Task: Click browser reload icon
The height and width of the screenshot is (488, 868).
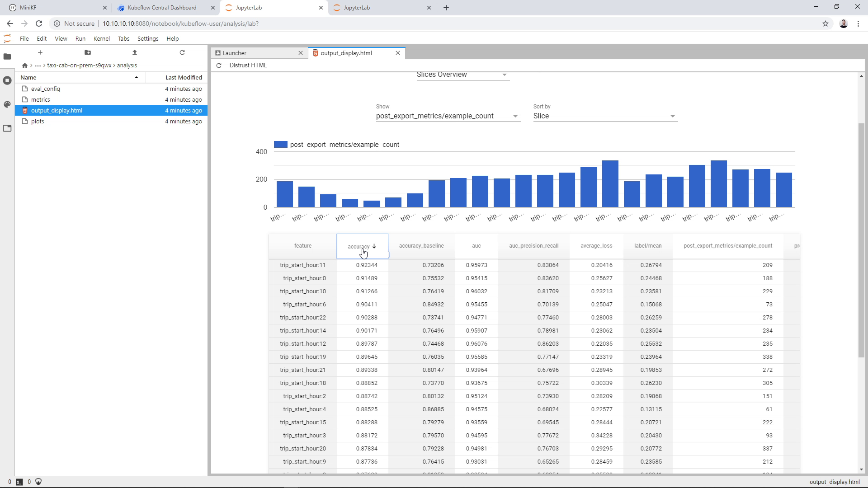Action: (39, 23)
